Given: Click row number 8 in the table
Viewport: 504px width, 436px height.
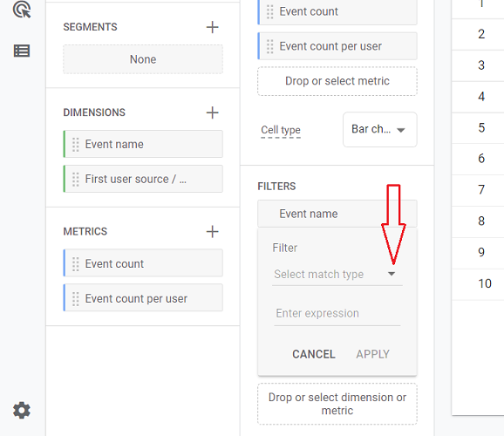Looking at the screenshot, I should click(481, 221).
